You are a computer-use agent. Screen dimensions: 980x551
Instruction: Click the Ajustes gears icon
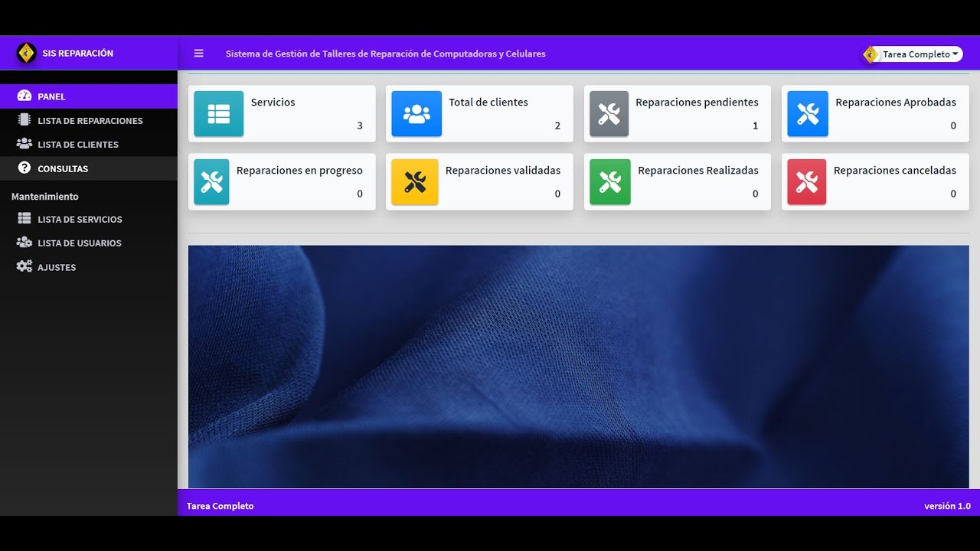tap(24, 267)
